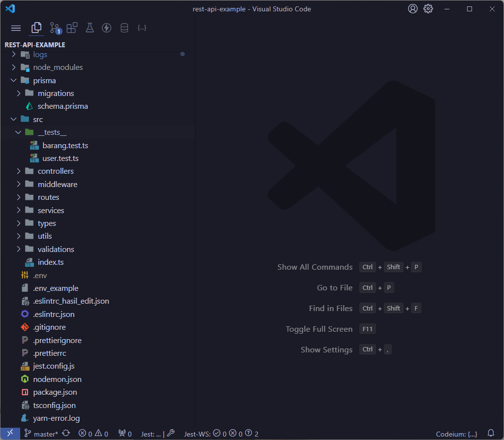Expand the logs folder

pos(97,54)
